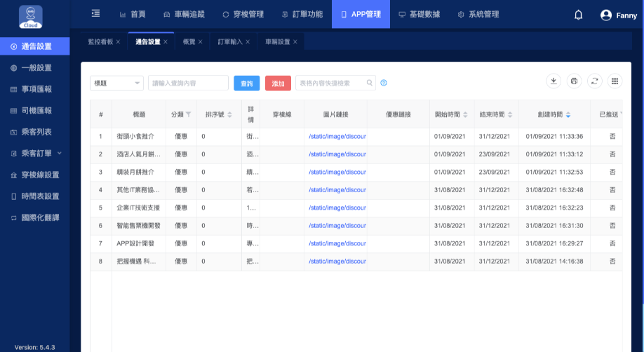
Task: Close the 監控看板 tab
Action: (x=118, y=42)
